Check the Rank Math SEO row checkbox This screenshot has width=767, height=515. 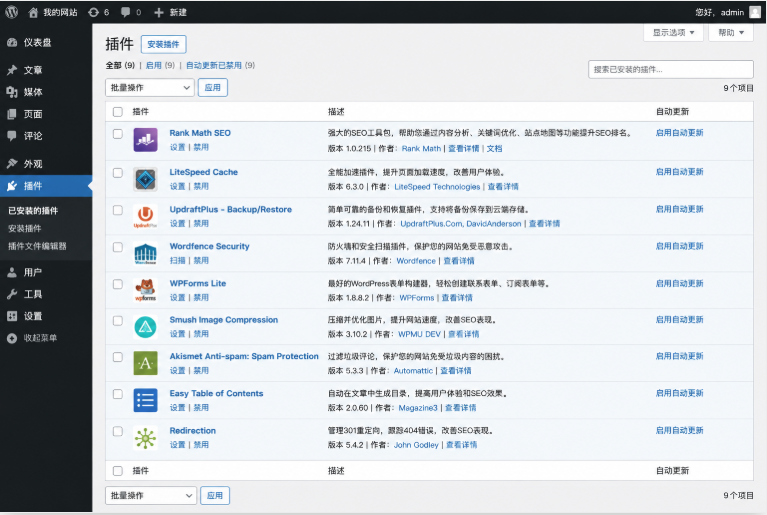click(x=118, y=134)
